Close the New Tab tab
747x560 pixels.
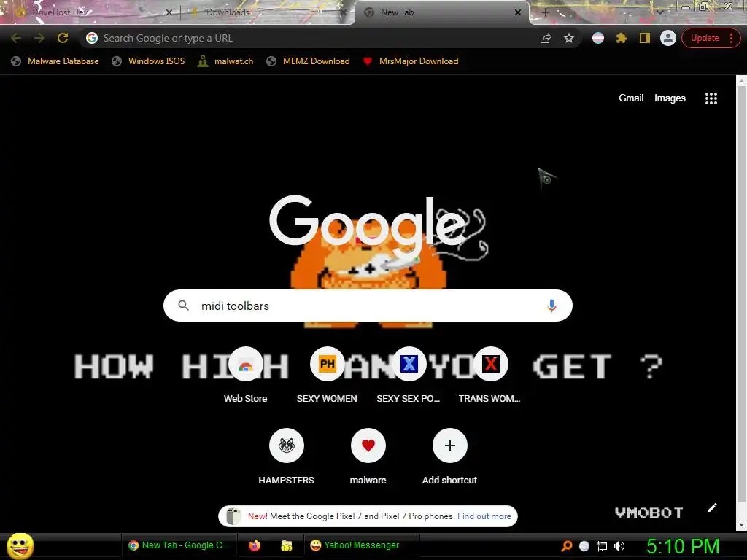517,13
